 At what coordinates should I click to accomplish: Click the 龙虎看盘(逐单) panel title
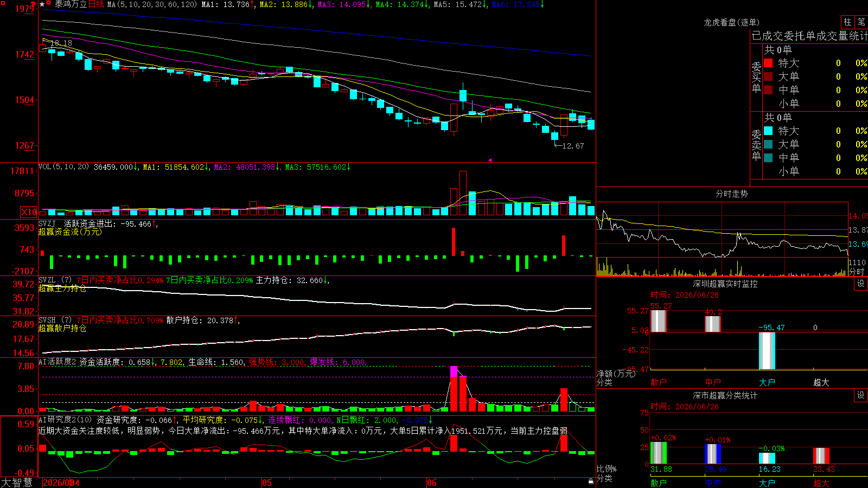click(731, 22)
